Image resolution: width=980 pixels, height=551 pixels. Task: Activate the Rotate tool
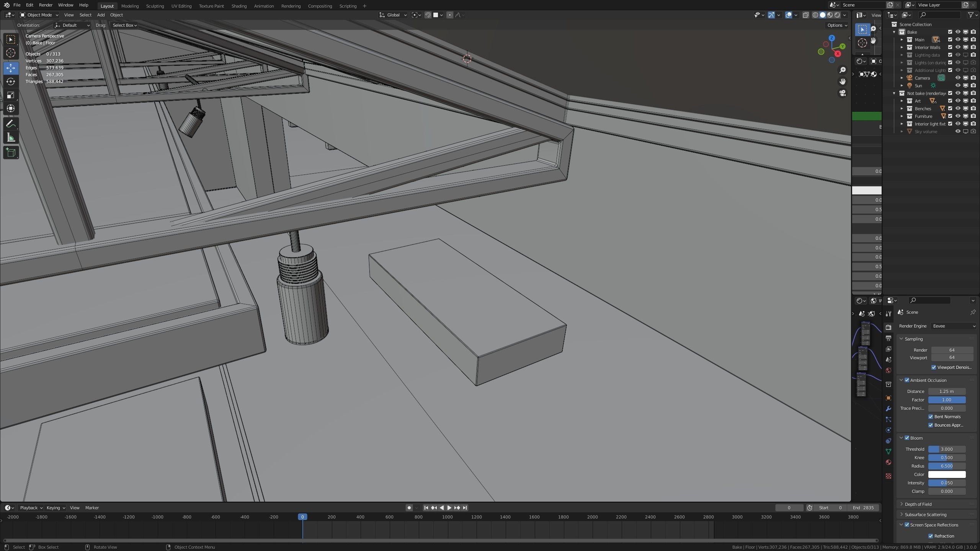(x=11, y=82)
